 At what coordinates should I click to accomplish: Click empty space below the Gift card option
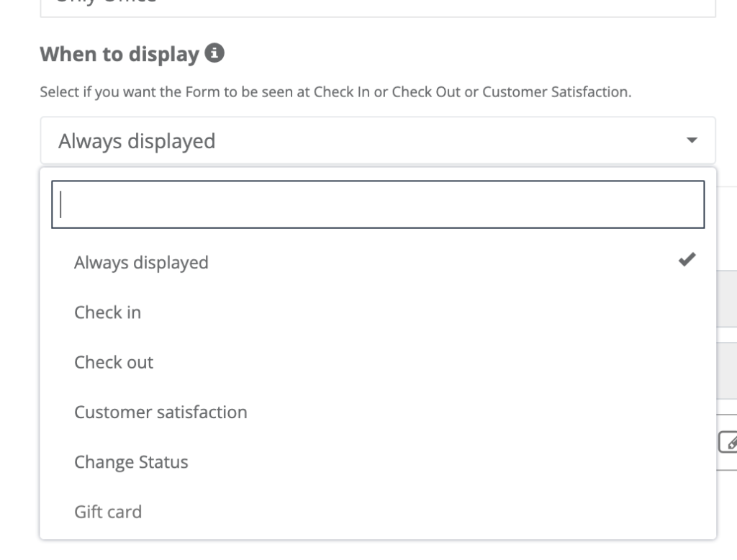click(x=378, y=550)
